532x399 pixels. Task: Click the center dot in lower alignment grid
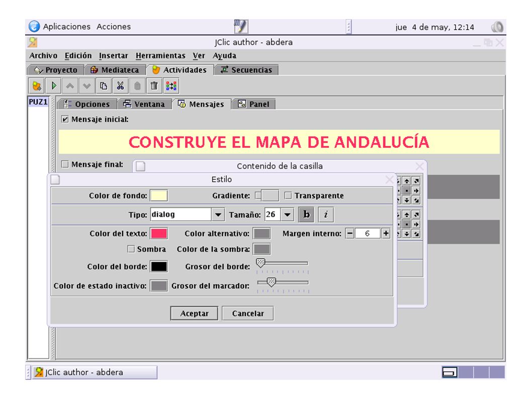click(406, 224)
